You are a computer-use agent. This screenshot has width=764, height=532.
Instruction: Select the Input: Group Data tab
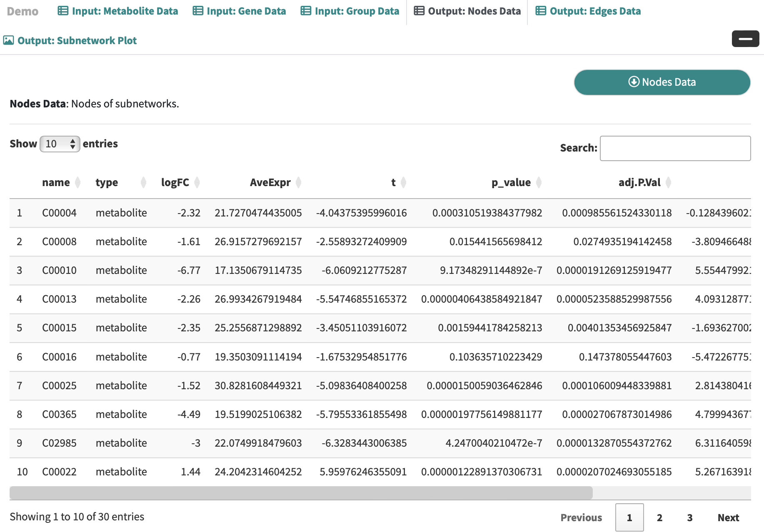pyautogui.click(x=350, y=11)
